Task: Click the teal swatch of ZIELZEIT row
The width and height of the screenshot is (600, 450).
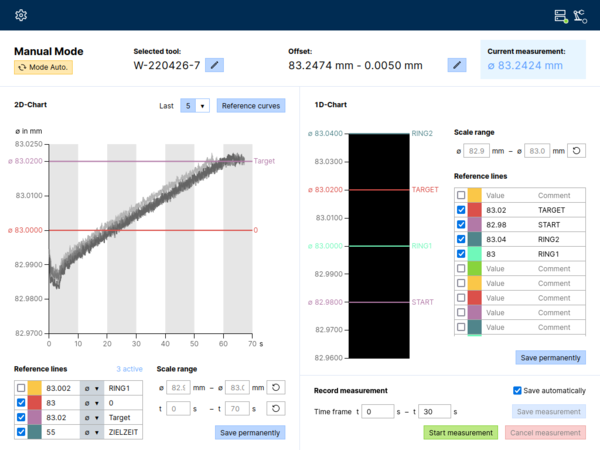Action: click(34, 432)
